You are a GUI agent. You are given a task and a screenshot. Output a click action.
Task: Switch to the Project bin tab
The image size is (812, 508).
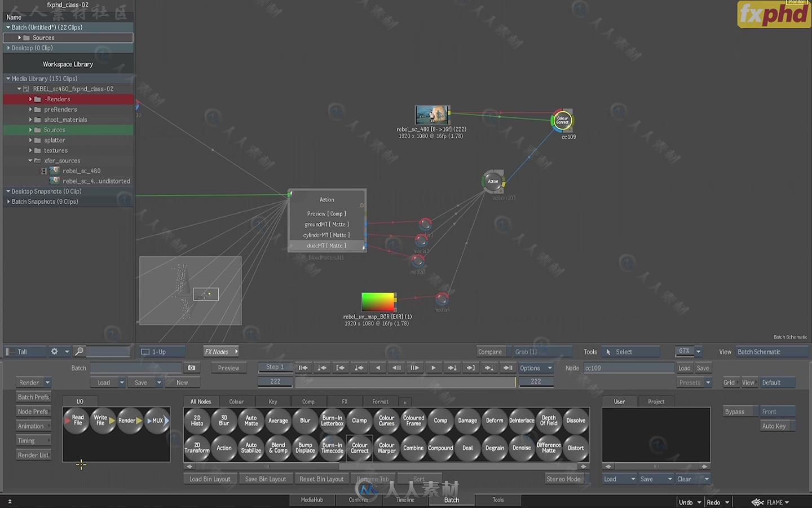pos(656,402)
